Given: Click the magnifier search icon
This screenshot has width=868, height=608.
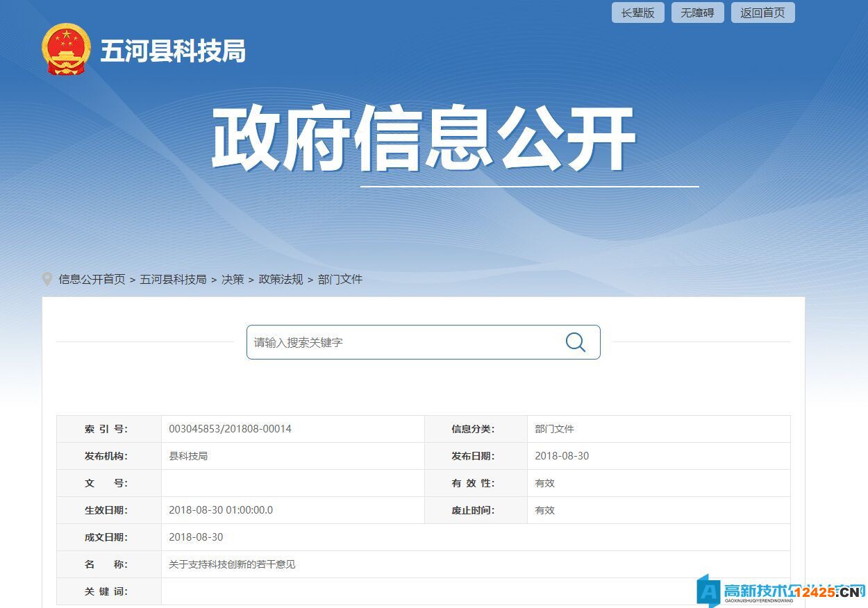Looking at the screenshot, I should (x=575, y=342).
